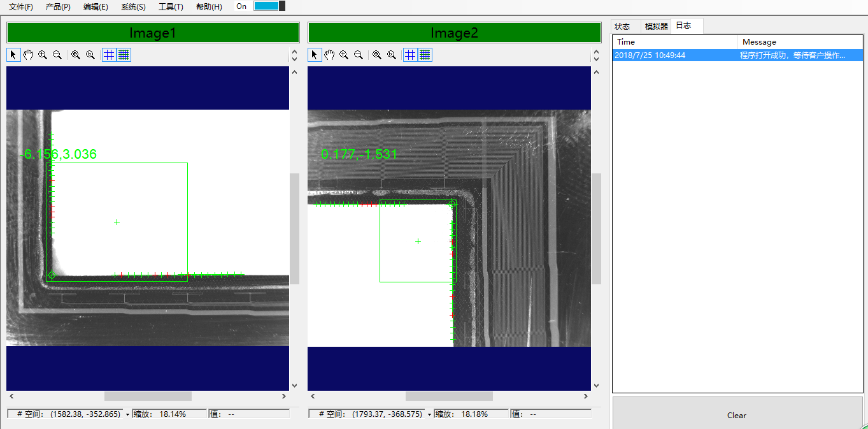Open the 工具(T) menu
The image size is (868, 429).
[171, 7]
